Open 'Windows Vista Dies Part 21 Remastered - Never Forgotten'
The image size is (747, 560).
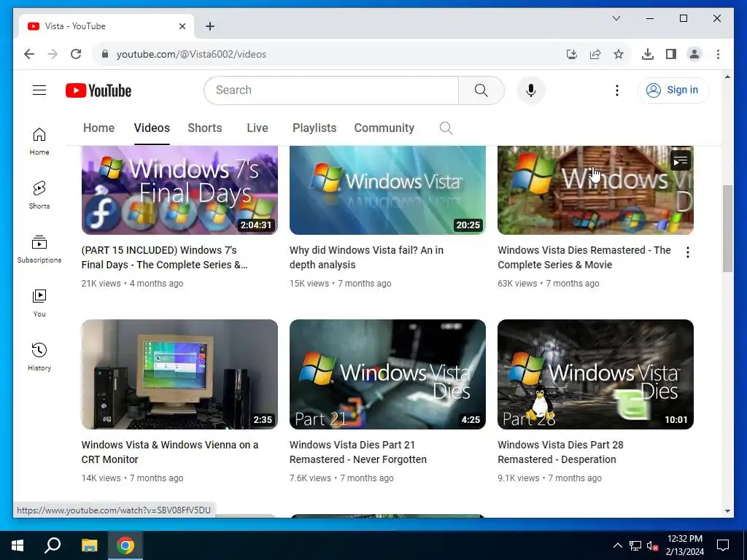click(x=357, y=452)
